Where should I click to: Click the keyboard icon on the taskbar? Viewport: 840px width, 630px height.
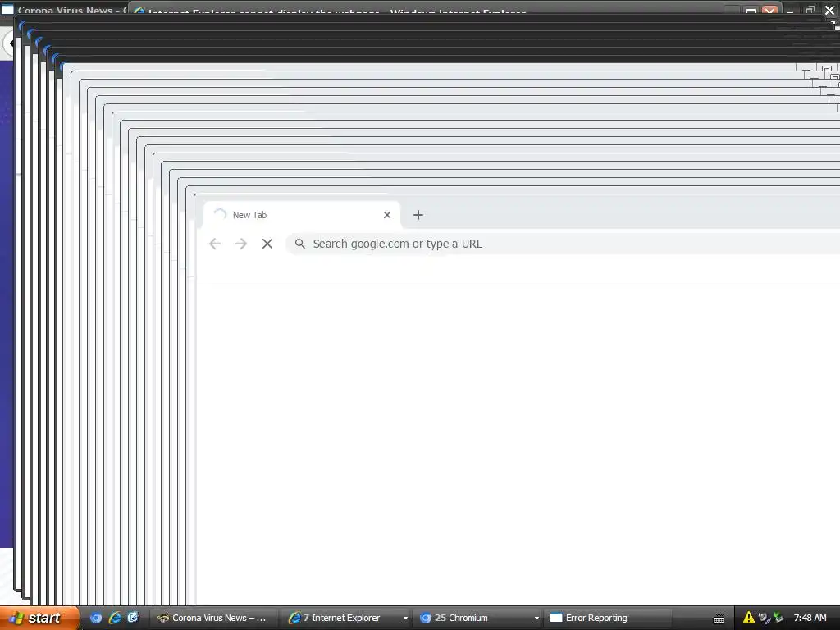(x=719, y=619)
